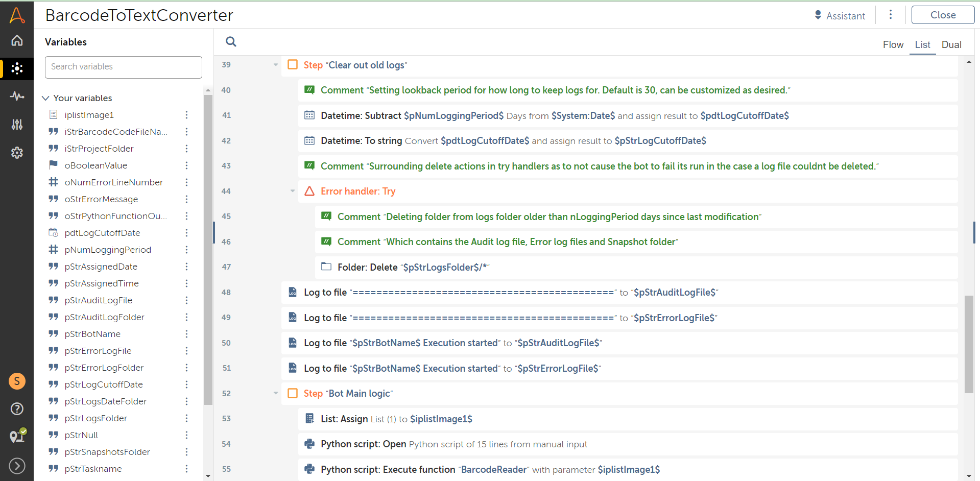
Task: Collapse the Clear out old logs step
Action: pos(276,65)
